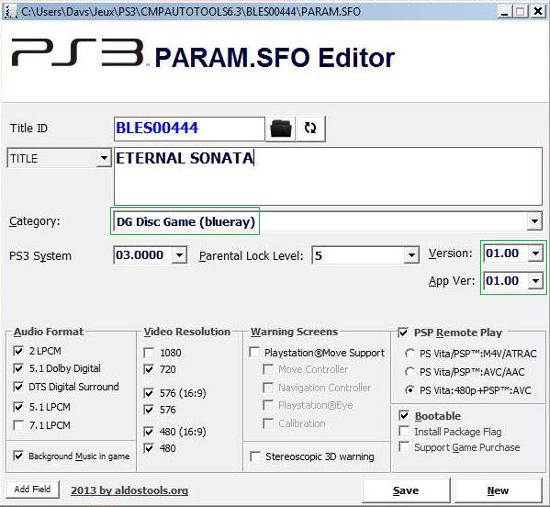Enable Playstation Move Support checkbox
Screen dimensions: 550x507
pos(254,352)
